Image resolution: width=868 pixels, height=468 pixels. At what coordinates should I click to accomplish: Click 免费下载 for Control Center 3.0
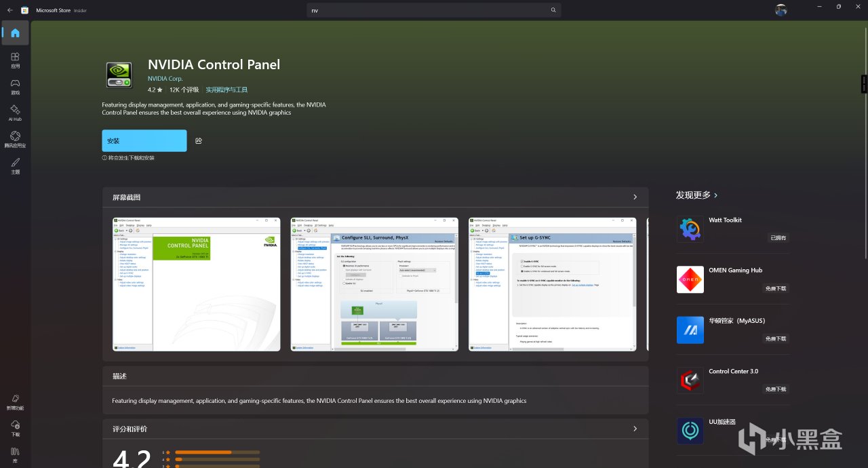[776, 389]
